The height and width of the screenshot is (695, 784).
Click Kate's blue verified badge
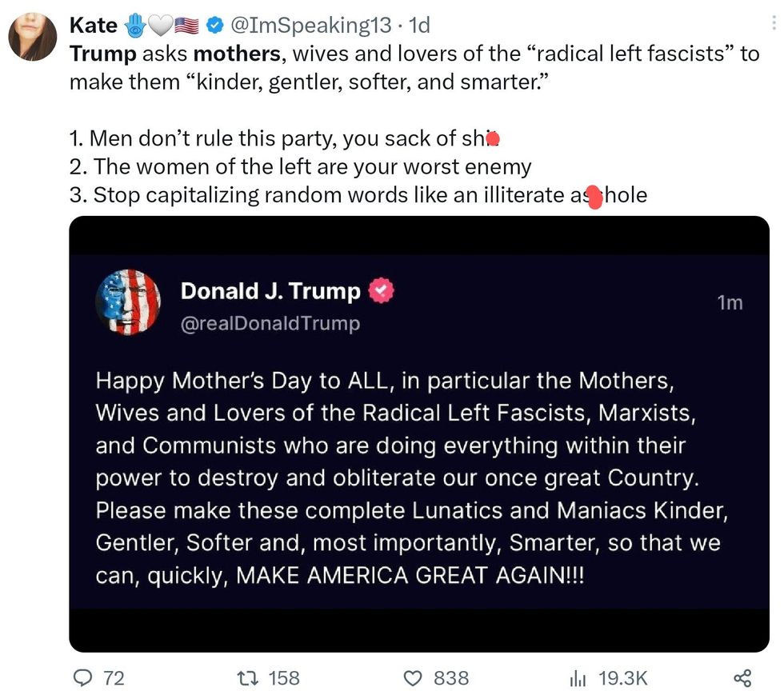(x=214, y=26)
